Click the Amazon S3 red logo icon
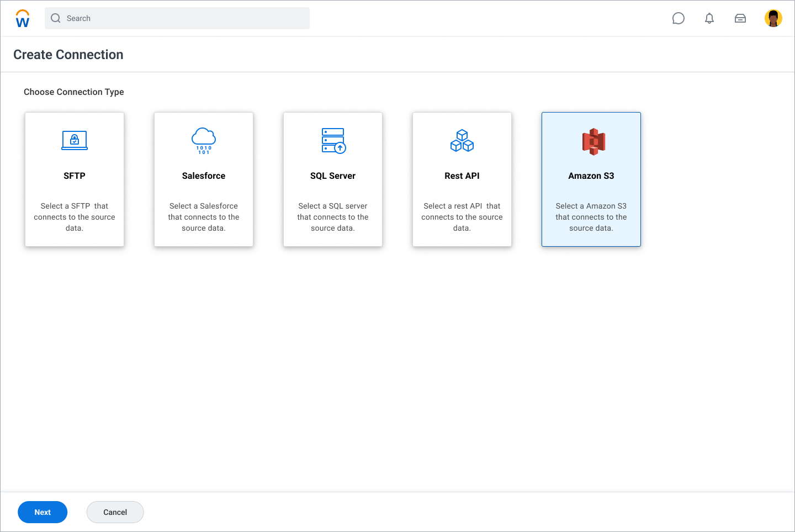Viewport: 795px width, 532px height. (593, 141)
